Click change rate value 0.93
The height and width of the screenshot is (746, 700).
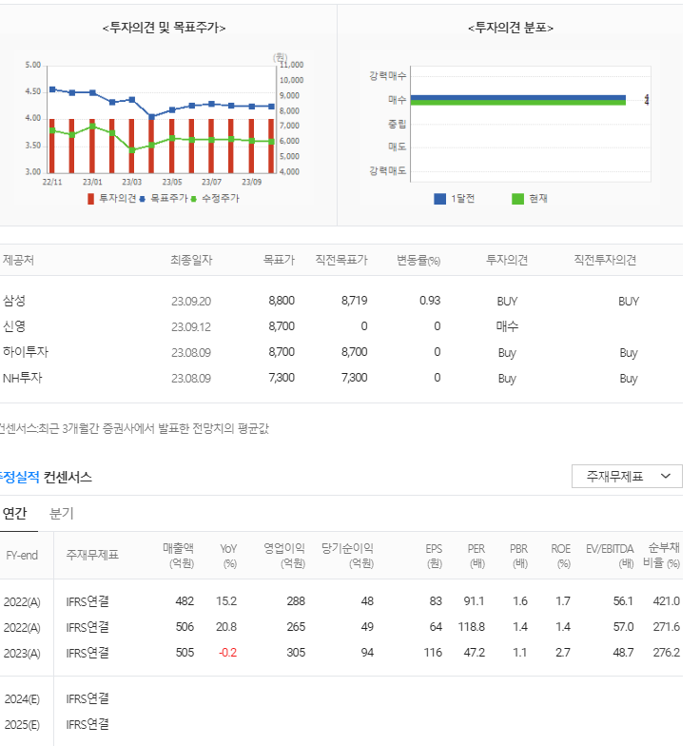point(430,301)
